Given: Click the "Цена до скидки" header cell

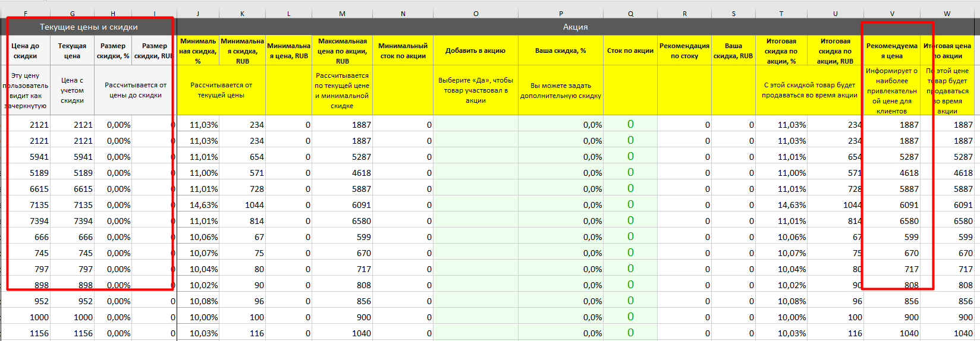Looking at the screenshot, I should point(25,50).
